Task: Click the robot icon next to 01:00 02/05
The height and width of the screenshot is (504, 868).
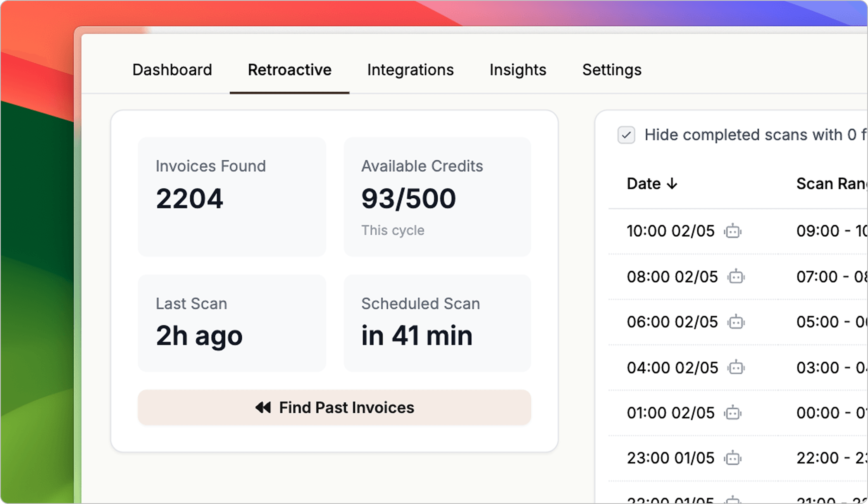Action: point(732,413)
